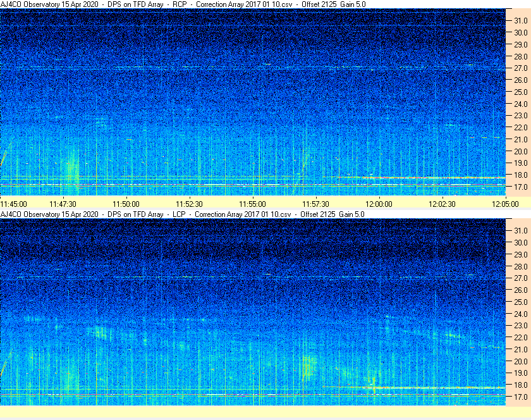Click the 23.0 frequency label on the RCP plot
Screen dimensions: 531x420
pyautogui.click(x=521, y=116)
